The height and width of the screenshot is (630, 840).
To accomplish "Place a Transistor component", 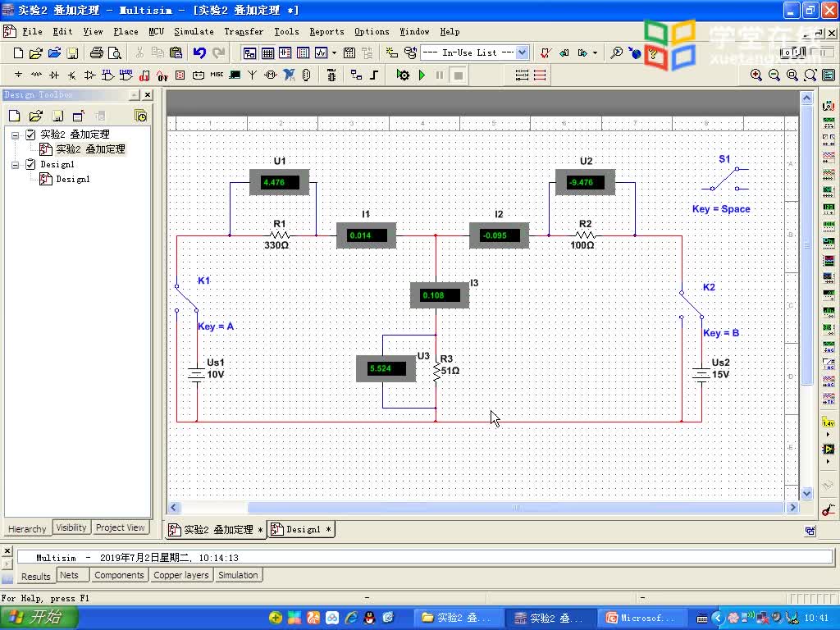I will [x=72, y=75].
